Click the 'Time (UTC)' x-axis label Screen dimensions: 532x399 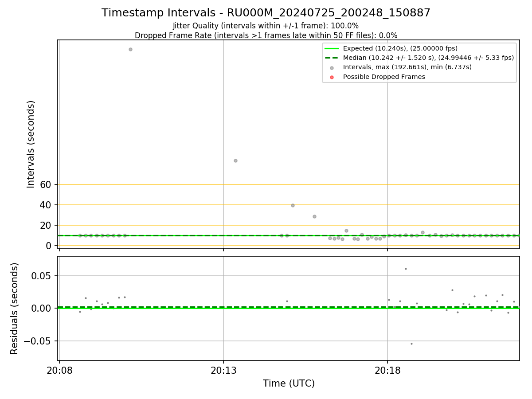(x=289, y=383)
